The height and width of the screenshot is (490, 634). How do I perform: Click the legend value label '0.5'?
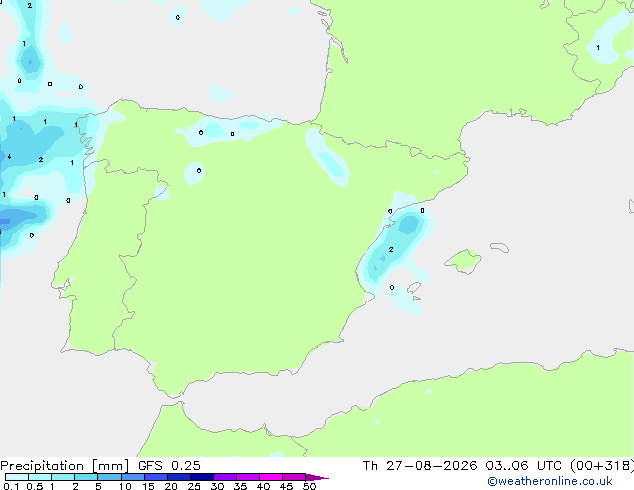[x=35, y=486]
